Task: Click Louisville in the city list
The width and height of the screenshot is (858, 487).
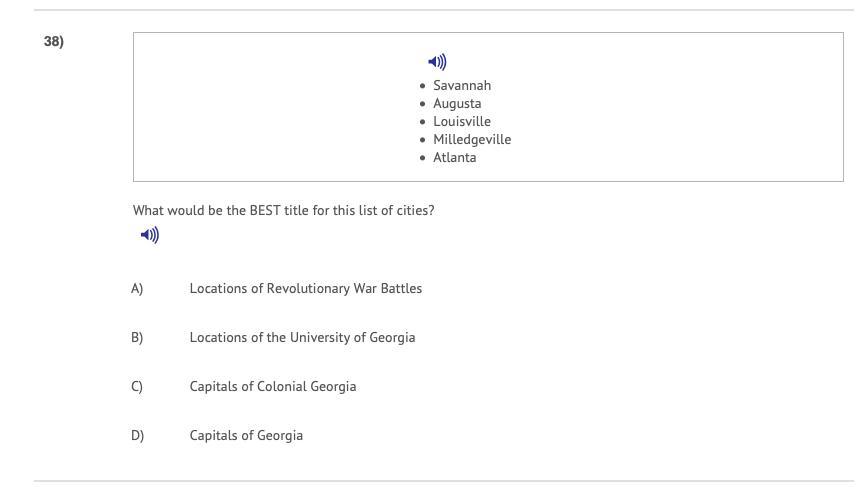Action: pyautogui.click(x=462, y=122)
